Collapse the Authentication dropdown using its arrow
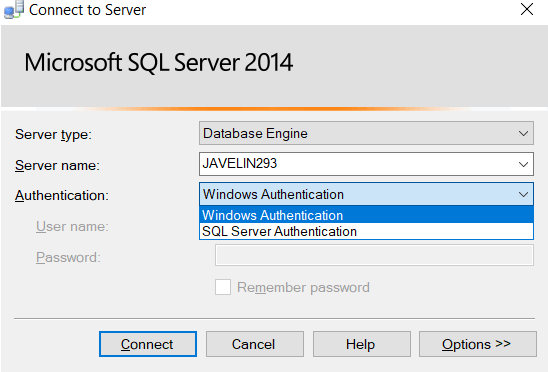The image size is (548, 372). (523, 194)
